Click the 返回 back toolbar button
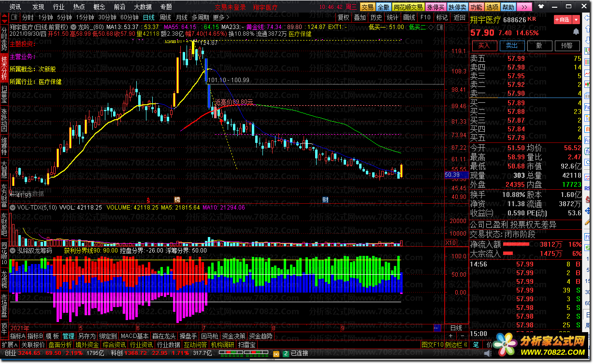The image size is (594, 364). click(x=459, y=17)
